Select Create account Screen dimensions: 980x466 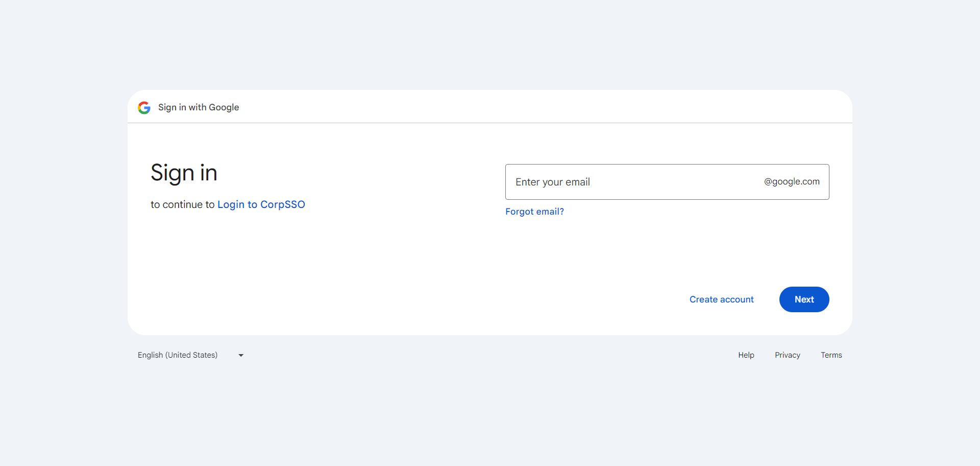pos(721,299)
